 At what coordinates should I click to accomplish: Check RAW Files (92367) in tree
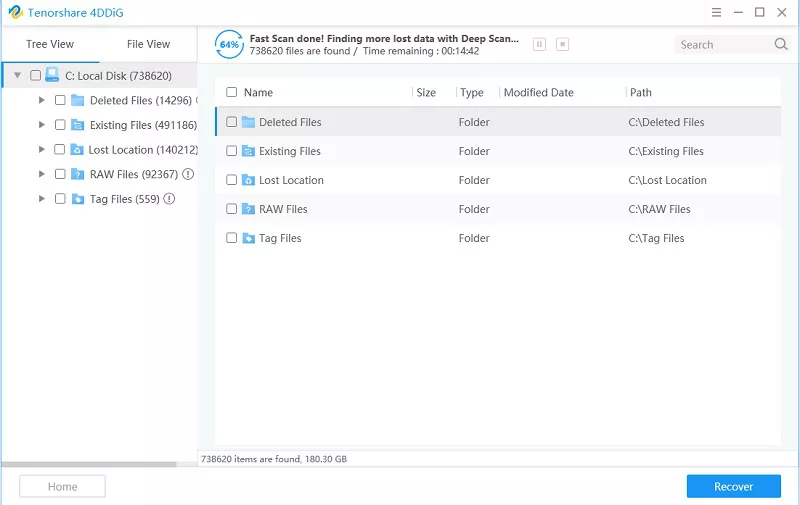(x=60, y=174)
